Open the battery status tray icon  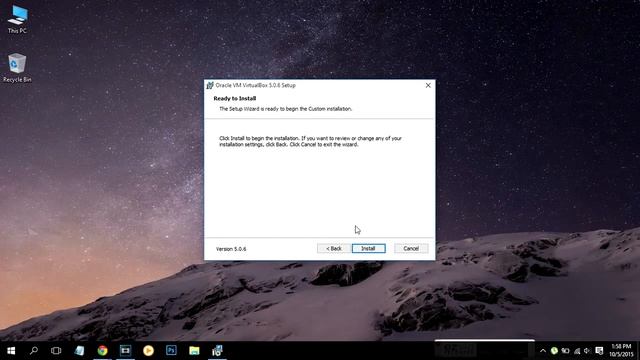(565, 351)
